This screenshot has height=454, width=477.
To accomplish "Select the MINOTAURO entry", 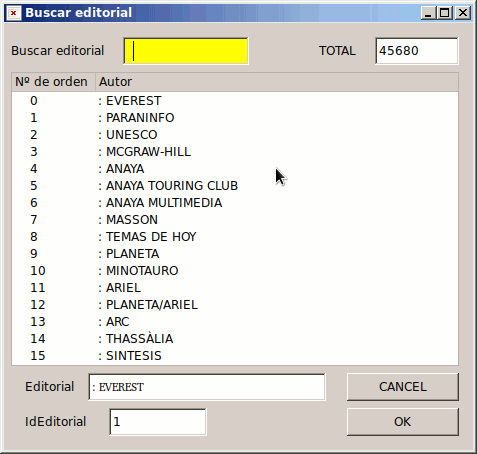I will (x=235, y=271).
